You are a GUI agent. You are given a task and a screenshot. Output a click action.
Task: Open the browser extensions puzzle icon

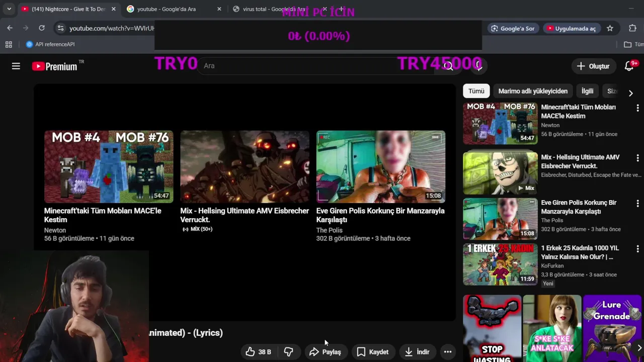632,28
